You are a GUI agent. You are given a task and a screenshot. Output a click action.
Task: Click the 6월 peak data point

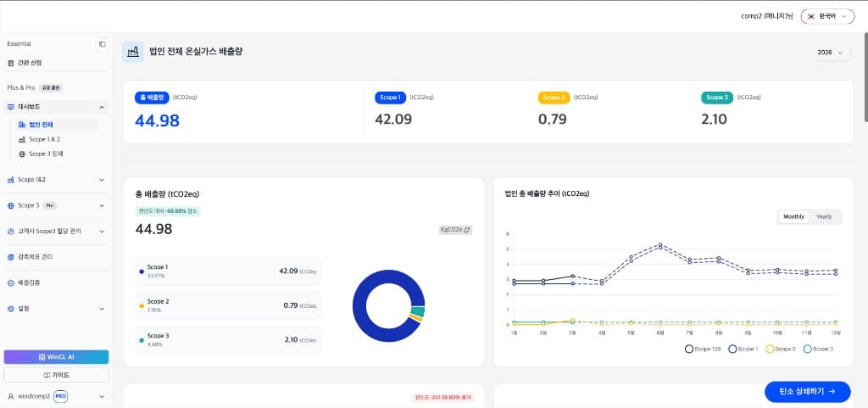pos(660,244)
